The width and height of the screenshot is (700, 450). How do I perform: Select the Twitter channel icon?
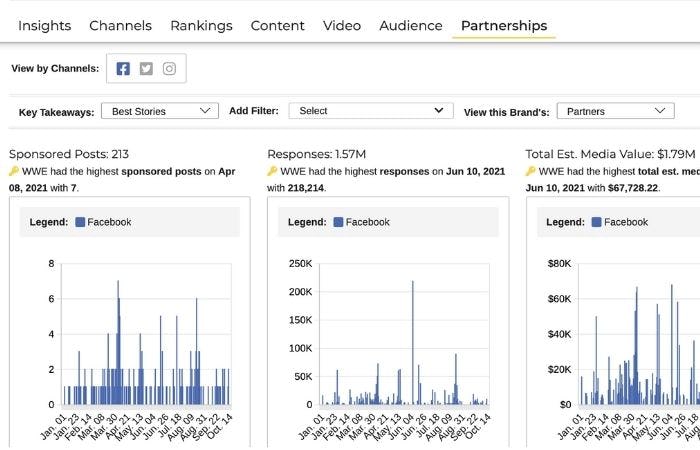pos(146,69)
